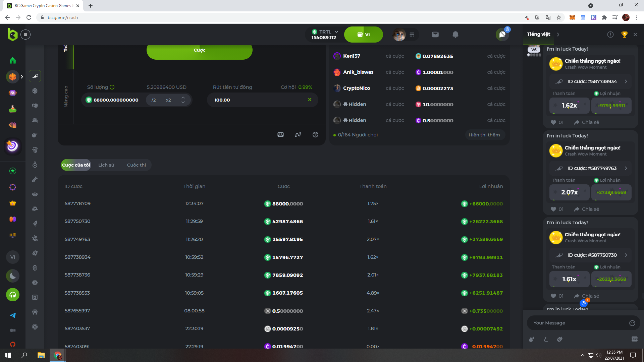Halve the bet amount with /2
Screen dimensions: 644x362
[x=154, y=100]
